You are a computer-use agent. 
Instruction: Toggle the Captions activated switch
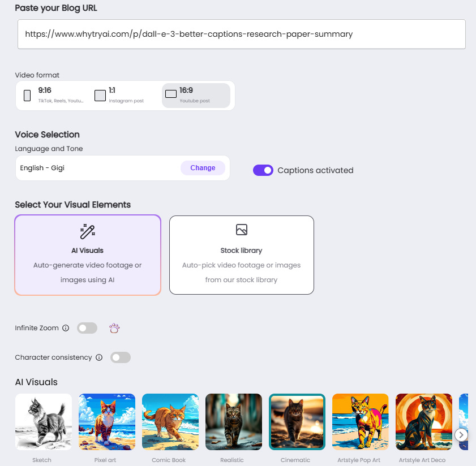(263, 170)
